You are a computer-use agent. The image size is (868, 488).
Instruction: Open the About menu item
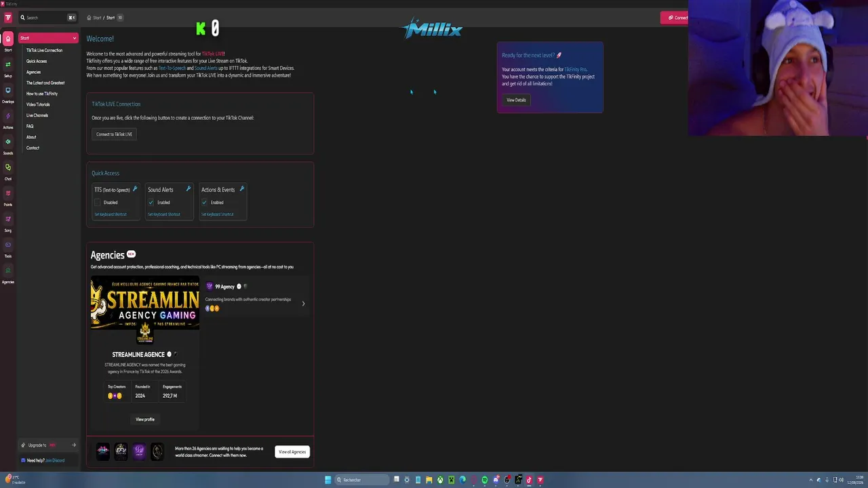31,137
